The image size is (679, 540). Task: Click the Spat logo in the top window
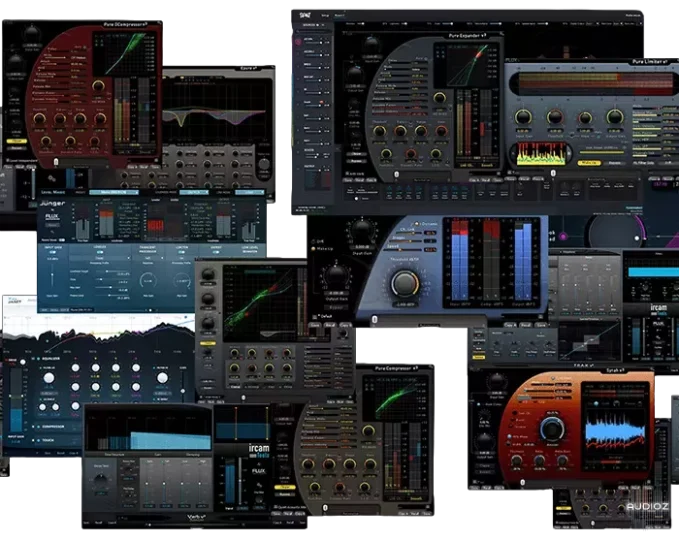(x=305, y=16)
